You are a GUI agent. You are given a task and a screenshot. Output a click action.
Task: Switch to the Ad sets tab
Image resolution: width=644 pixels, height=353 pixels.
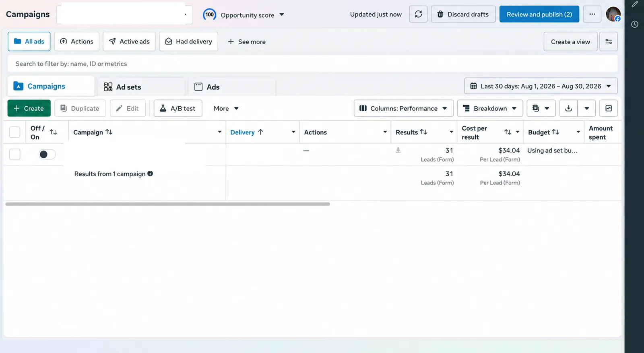pyautogui.click(x=141, y=87)
